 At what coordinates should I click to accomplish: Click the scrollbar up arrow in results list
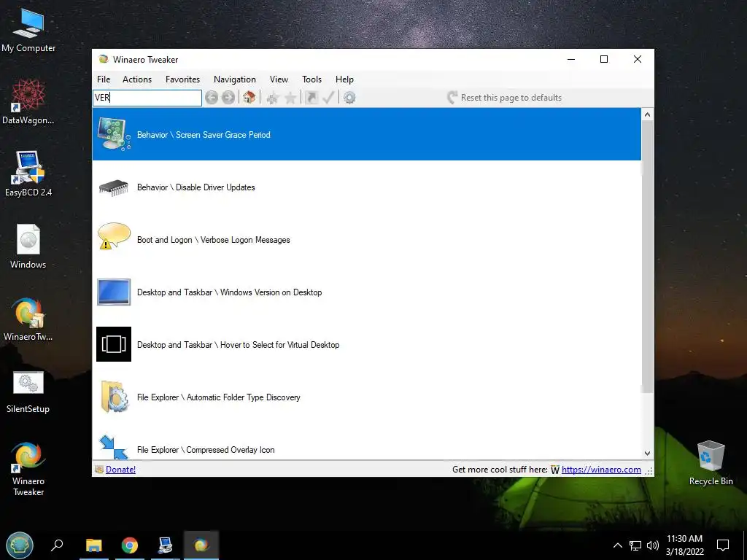(647, 114)
